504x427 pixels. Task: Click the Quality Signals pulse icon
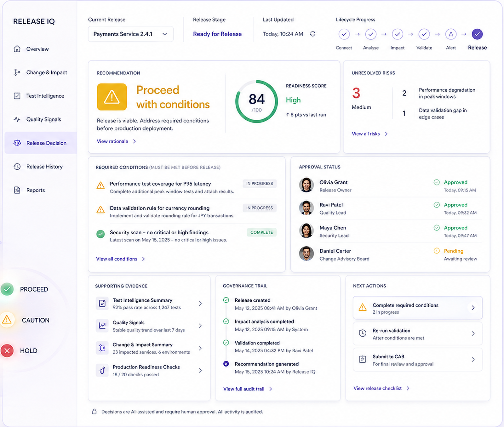coord(17,119)
